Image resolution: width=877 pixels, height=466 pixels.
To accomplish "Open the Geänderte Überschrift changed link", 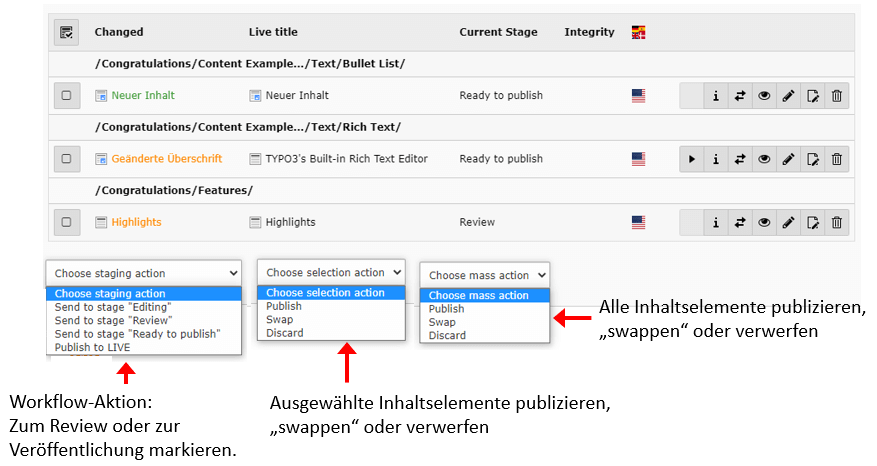I will [x=166, y=159].
